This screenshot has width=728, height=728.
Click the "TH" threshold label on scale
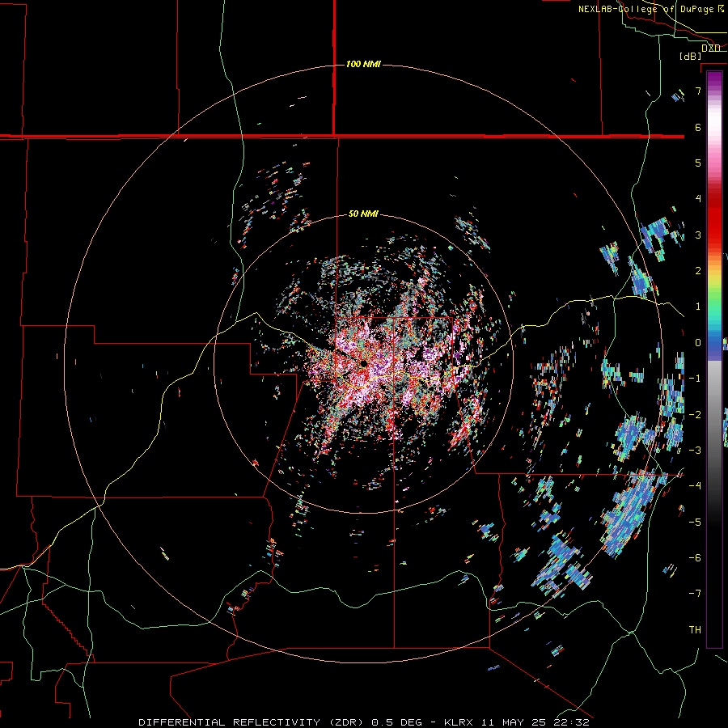tap(695, 630)
